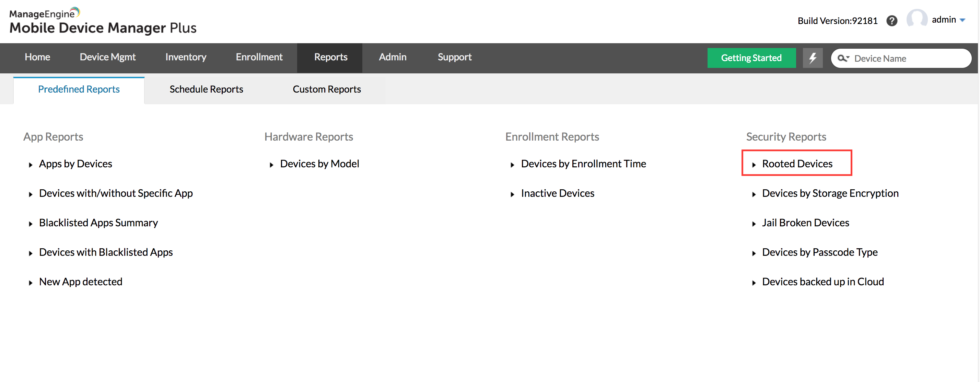Click the help question mark icon
The width and height of the screenshot is (980, 382).
pyautogui.click(x=891, y=21)
